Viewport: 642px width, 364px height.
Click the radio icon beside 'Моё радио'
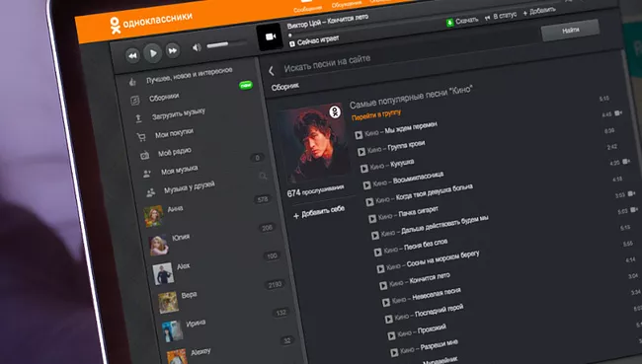[x=144, y=155]
